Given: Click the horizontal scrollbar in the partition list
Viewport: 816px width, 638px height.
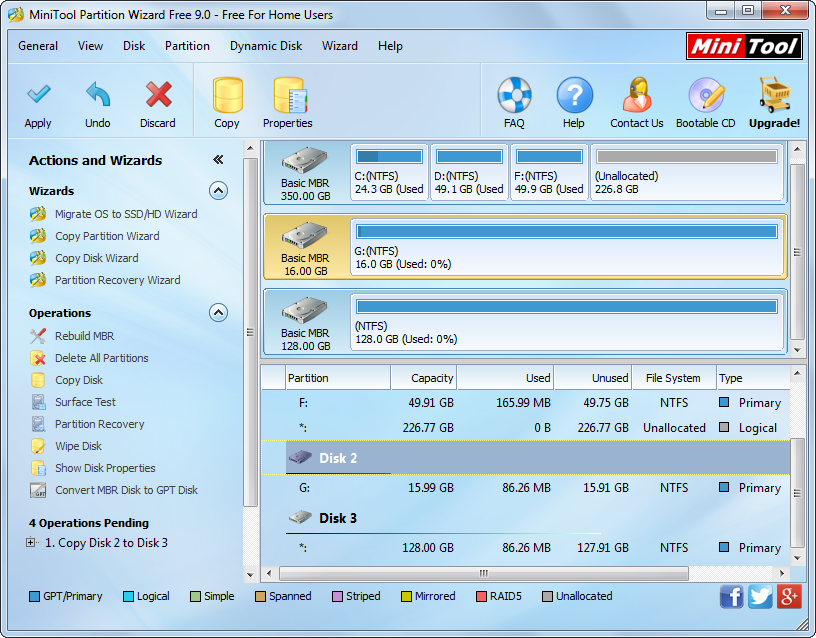Looking at the screenshot, I should tap(484, 573).
